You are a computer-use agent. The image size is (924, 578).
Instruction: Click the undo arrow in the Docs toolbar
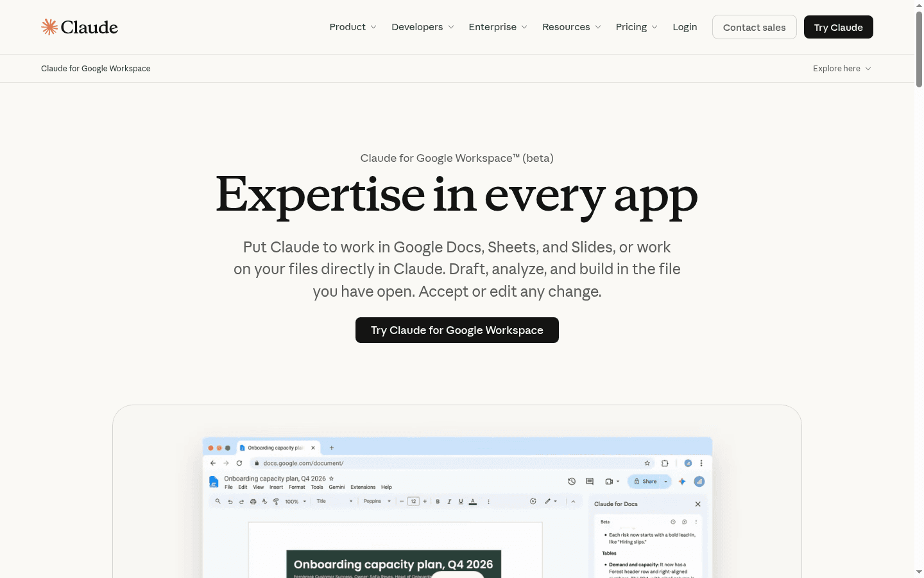[x=230, y=502]
